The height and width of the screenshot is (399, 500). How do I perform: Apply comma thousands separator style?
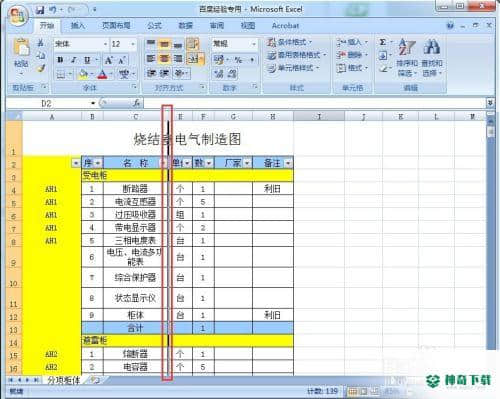click(x=252, y=60)
